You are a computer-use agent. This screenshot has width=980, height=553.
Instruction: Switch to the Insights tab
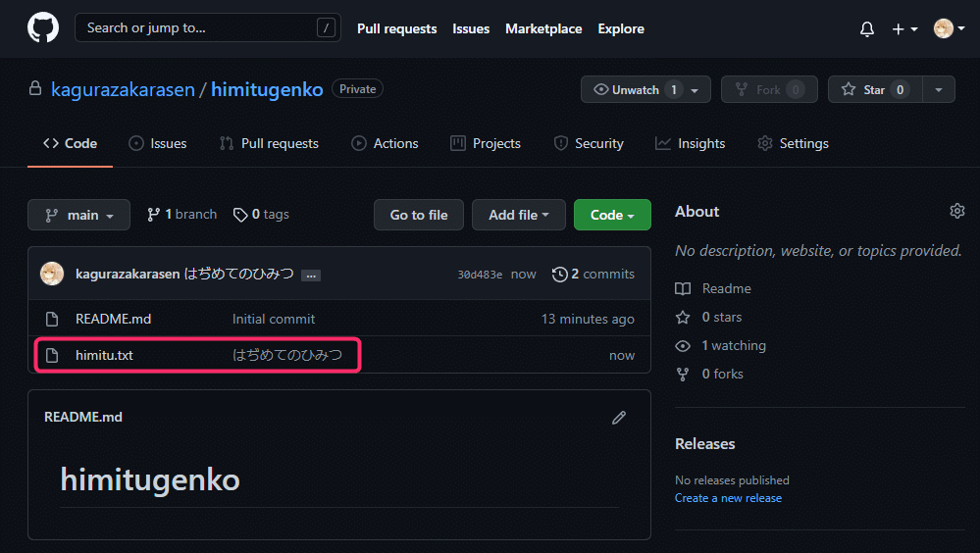click(x=690, y=143)
